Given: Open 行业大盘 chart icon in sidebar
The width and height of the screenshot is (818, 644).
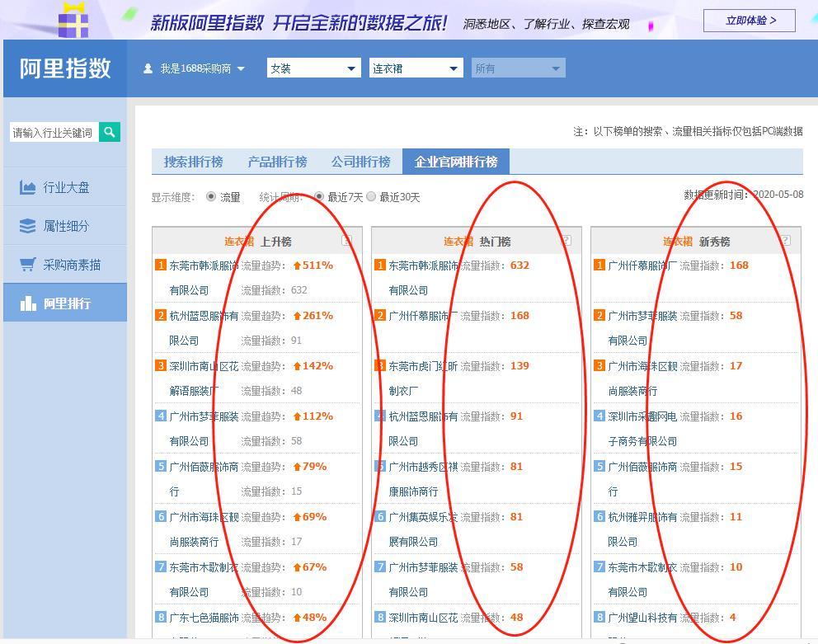Looking at the screenshot, I should tap(27, 187).
